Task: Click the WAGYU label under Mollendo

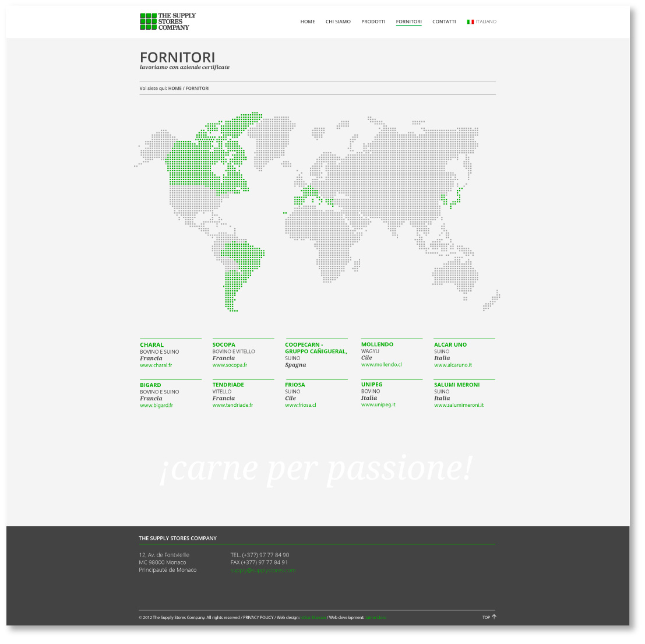Action: tap(370, 351)
